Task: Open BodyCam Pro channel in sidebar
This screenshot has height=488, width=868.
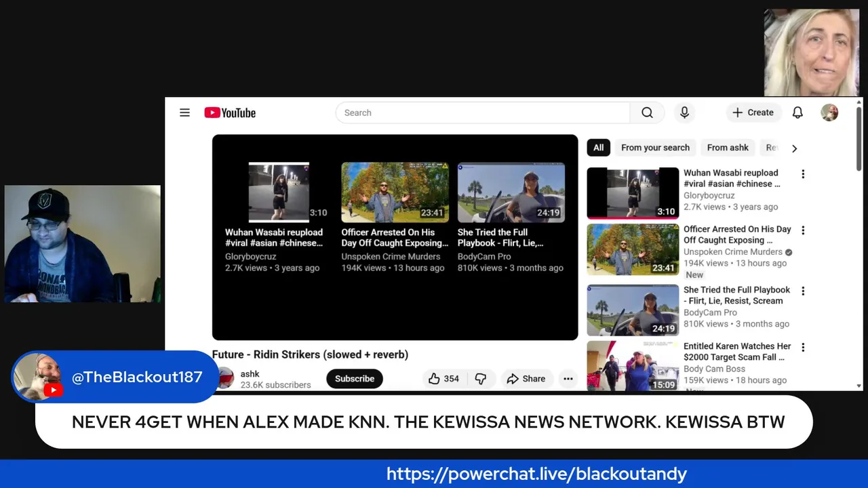Action: (710, 312)
